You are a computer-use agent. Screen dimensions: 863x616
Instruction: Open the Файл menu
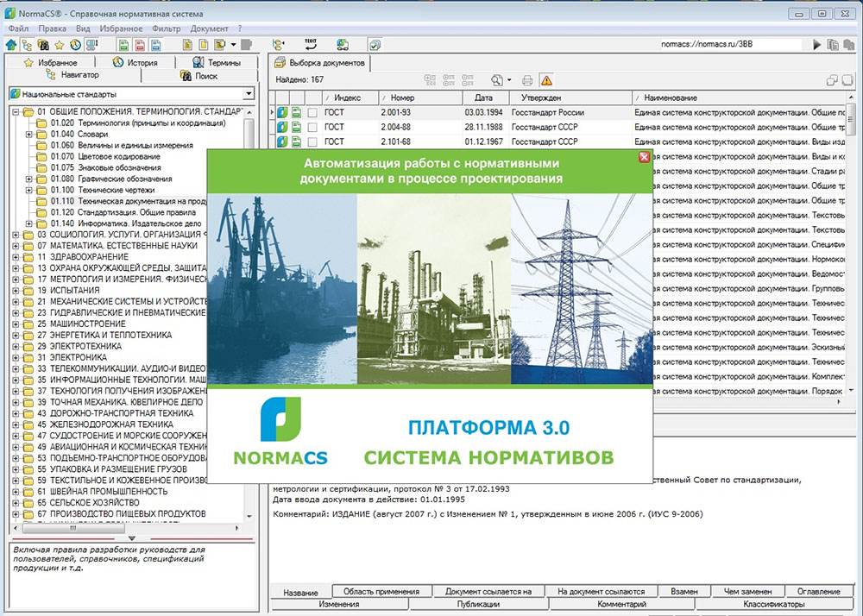(19, 28)
